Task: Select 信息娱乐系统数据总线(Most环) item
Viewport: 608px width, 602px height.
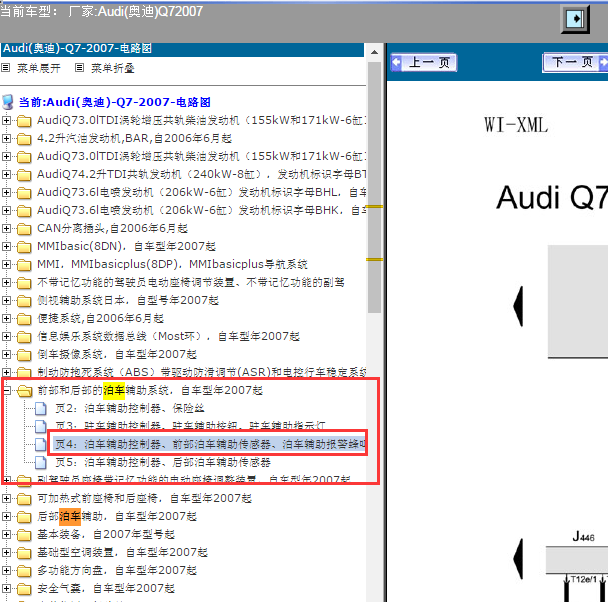Action: pos(168,336)
